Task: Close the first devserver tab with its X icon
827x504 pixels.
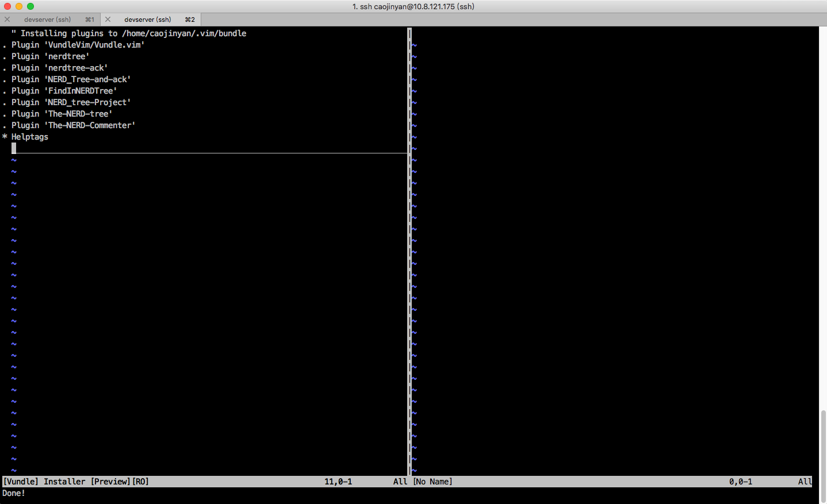Action: point(7,19)
